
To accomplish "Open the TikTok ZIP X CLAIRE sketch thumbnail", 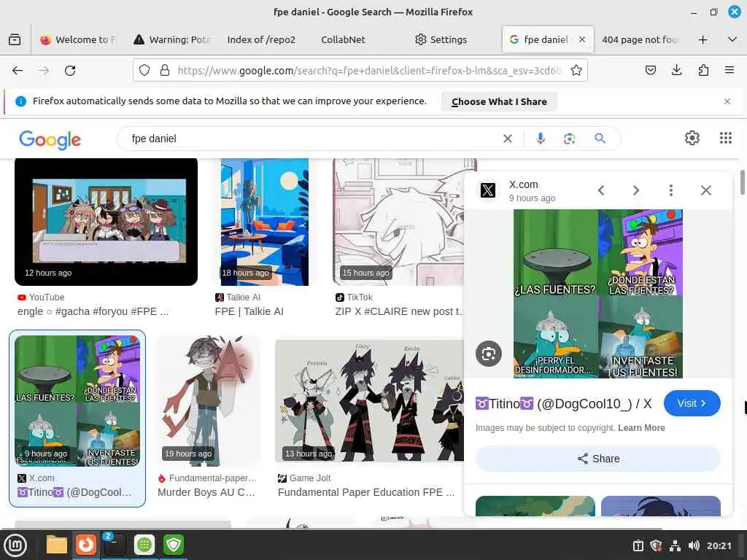I will coord(398,222).
